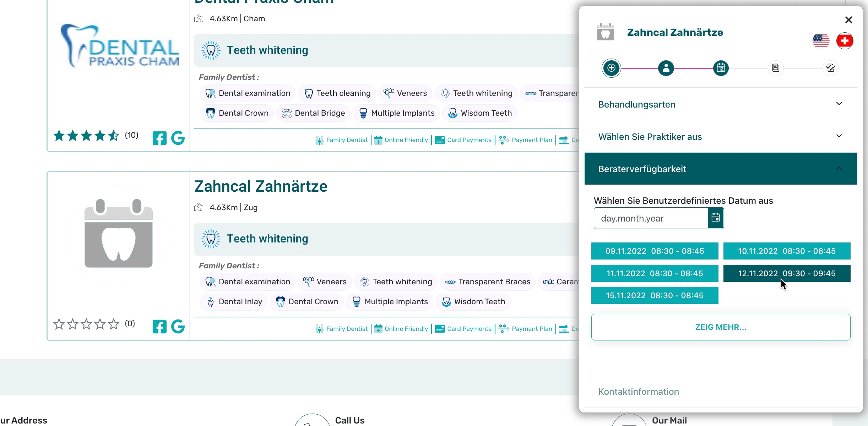Click Payment Plan tag for Zahncal Zahnärtze
Screen dimensions: 868x426
(526, 329)
